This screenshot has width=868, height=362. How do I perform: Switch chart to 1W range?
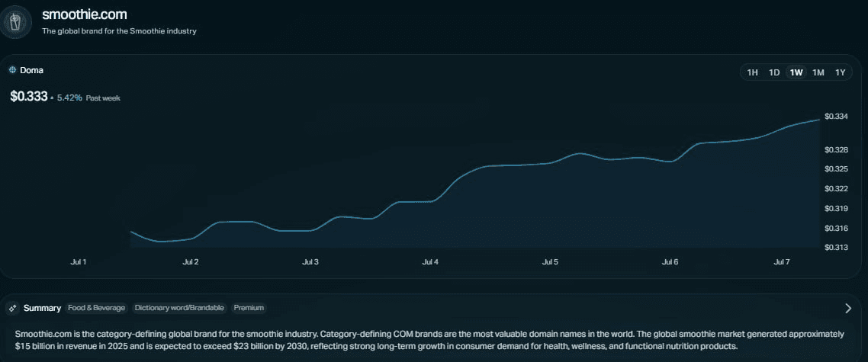(796, 72)
